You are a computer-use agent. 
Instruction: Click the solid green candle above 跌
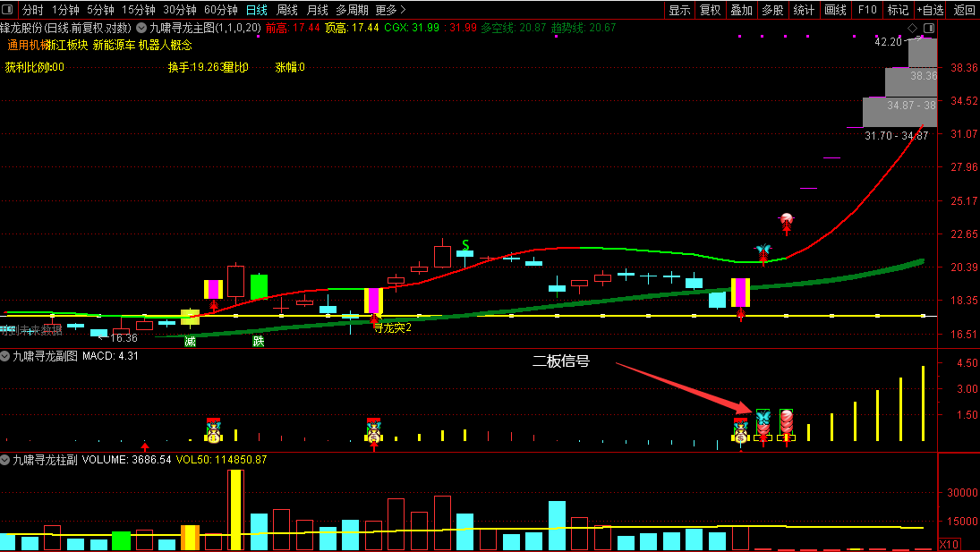coord(259,286)
